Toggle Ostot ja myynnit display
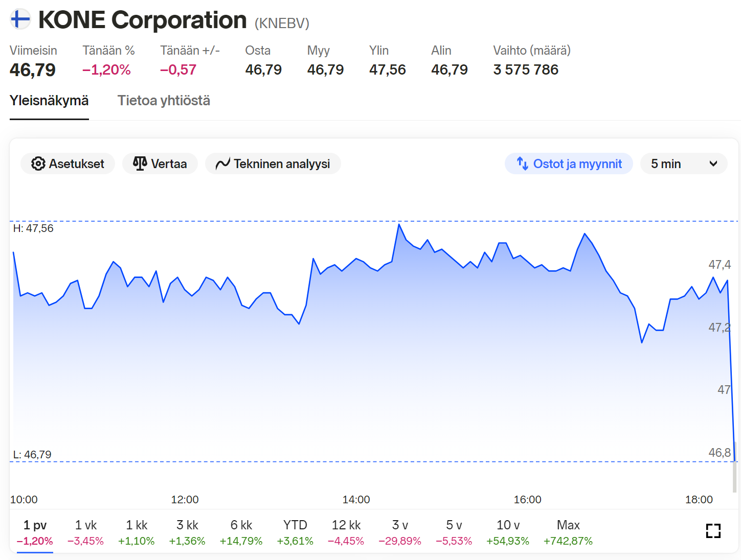This screenshot has height=560, width=741. [x=569, y=164]
